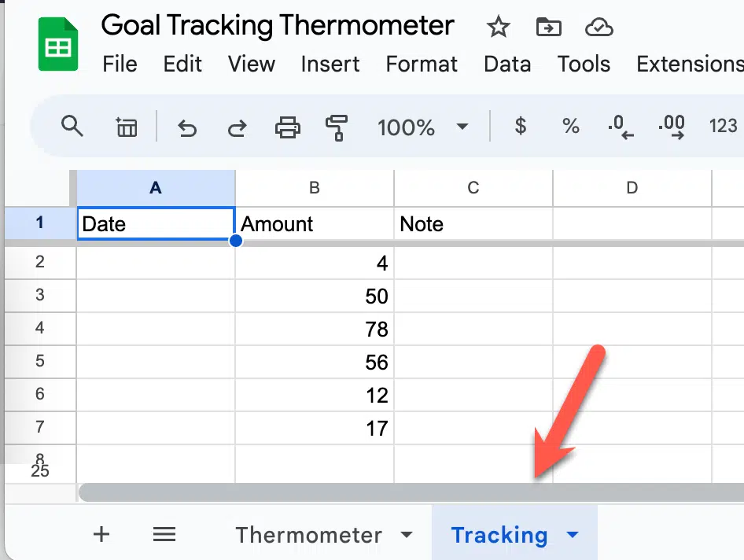The image size is (744, 560).
Task: Check the cloud save status icon
Action: coord(599,27)
